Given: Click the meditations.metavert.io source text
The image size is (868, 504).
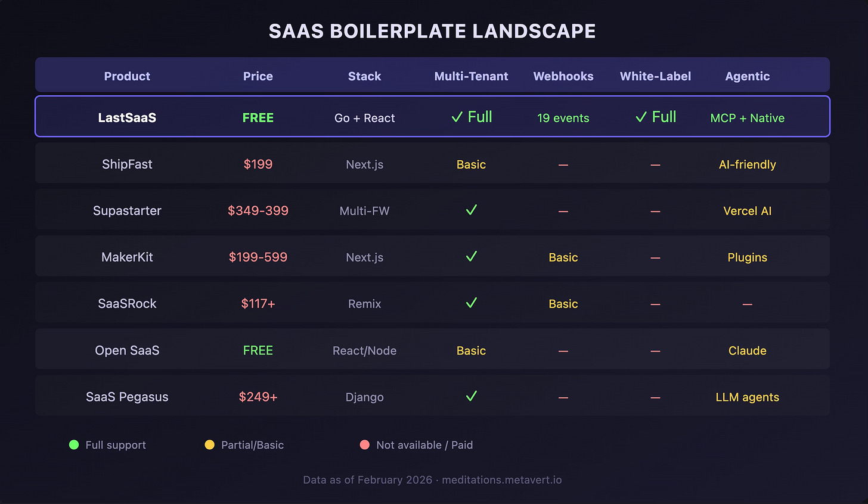Looking at the screenshot, I should [x=501, y=480].
